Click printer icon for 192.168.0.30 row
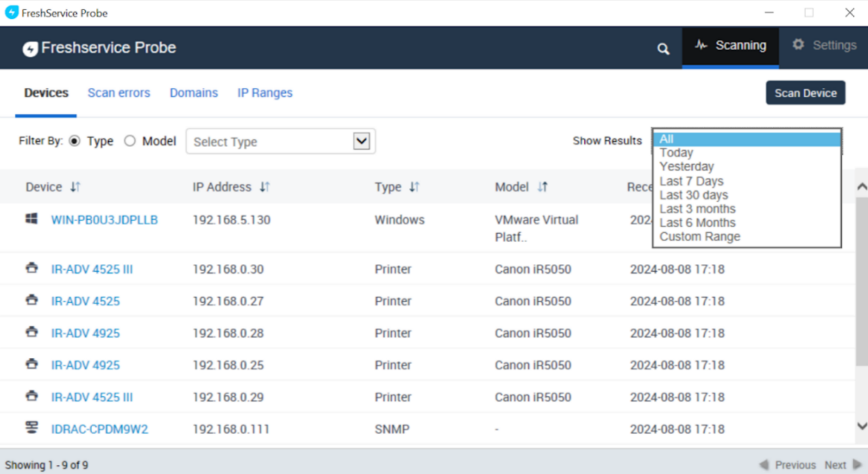 point(32,268)
